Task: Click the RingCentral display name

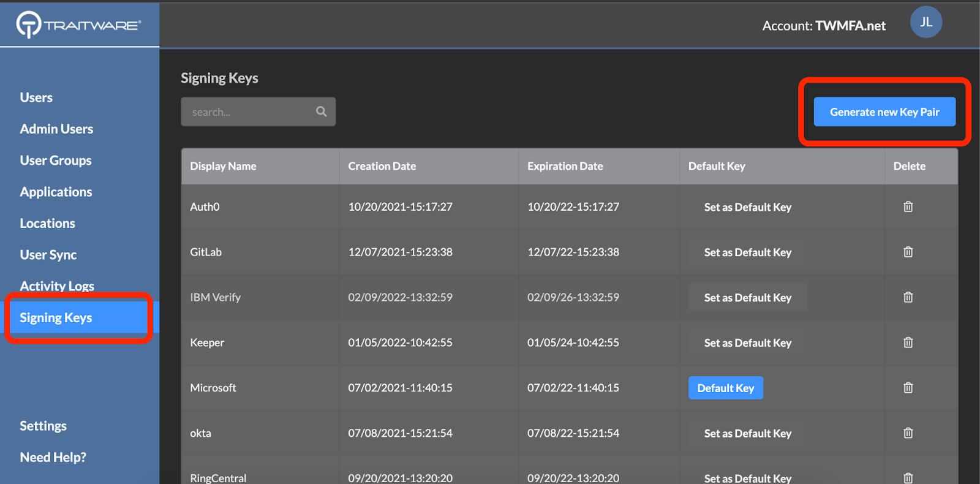Action: point(218,478)
